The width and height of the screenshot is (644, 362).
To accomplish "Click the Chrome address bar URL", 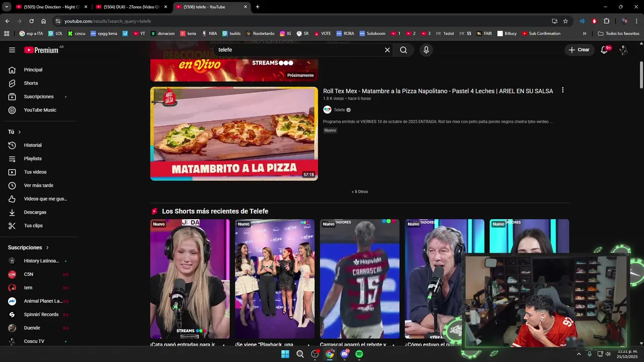I will (x=108, y=21).
